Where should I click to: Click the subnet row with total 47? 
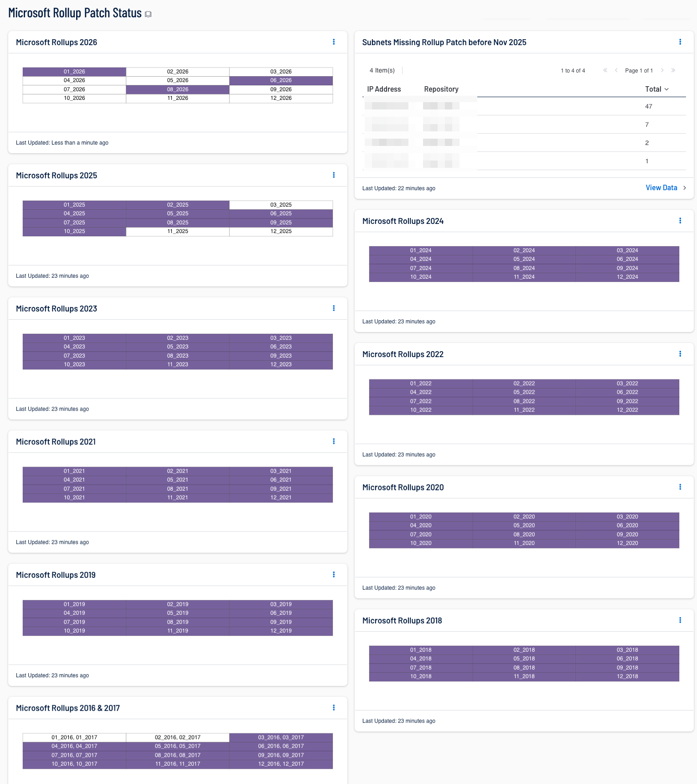pos(524,106)
